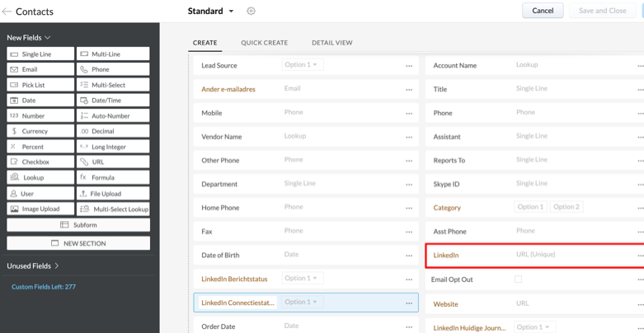644x333 pixels.
Task: Add a Multi-Select Lookup field type
Action: tap(113, 209)
